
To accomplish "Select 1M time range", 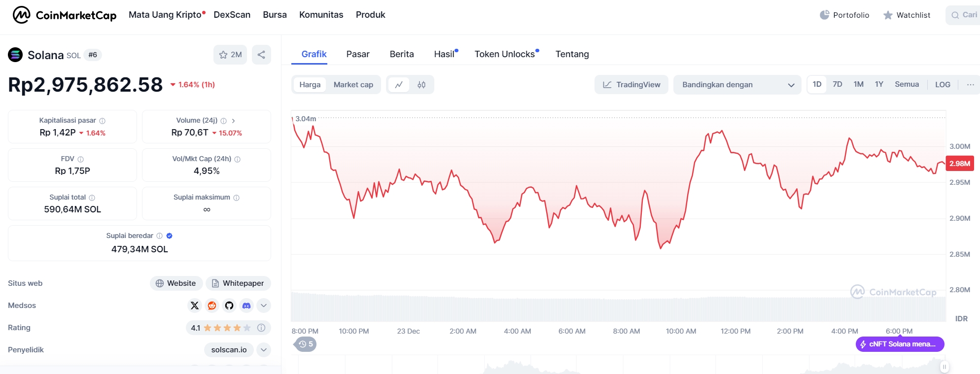I will point(859,84).
